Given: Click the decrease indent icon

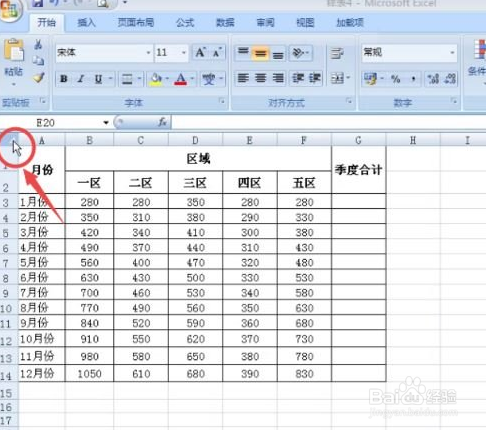Looking at the screenshot, I should (x=298, y=78).
